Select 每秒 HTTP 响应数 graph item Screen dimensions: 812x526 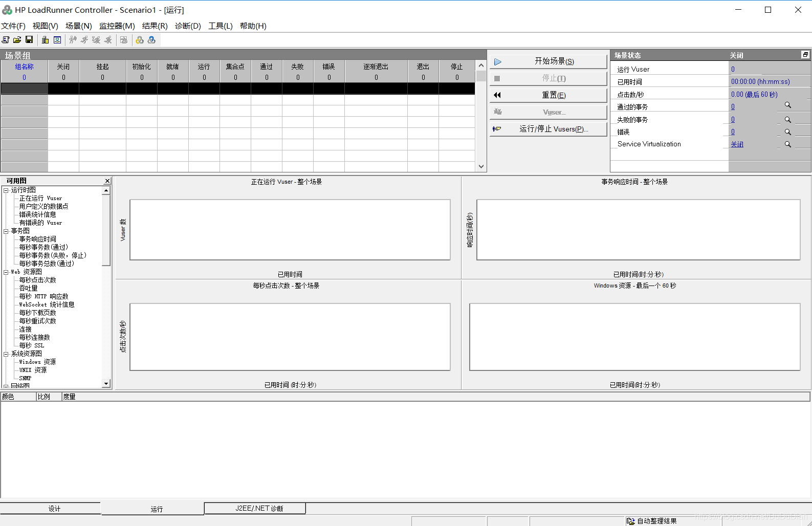pos(43,296)
